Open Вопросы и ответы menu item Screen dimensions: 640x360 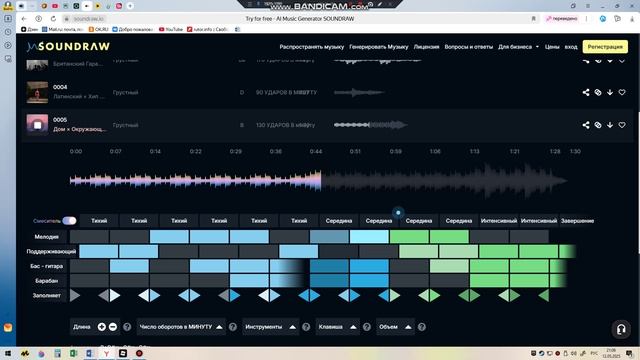point(469,47)
